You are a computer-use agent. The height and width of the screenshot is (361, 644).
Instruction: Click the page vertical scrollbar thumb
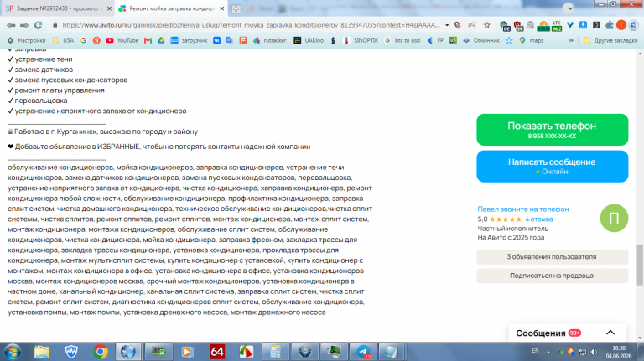click(640, 264)
